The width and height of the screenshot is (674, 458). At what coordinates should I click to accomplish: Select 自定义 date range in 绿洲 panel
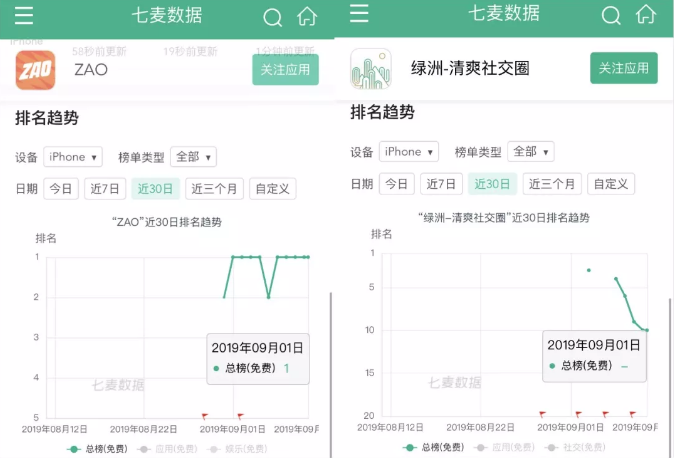611,184
